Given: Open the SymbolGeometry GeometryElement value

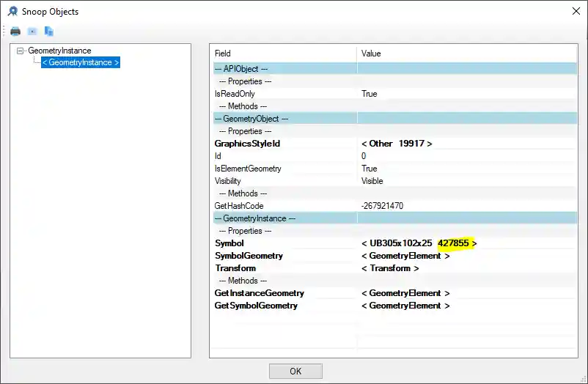Looking at the screenshot, I should click(x=405, y=256).
